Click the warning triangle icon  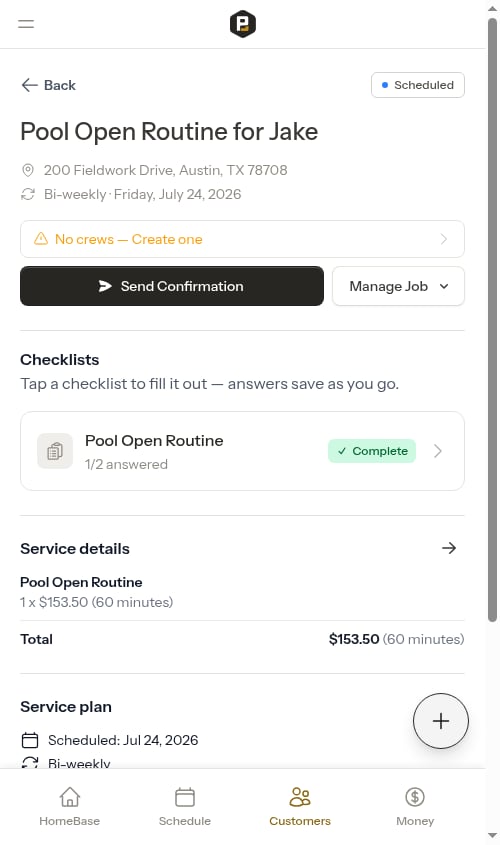[x=41, y=239]
